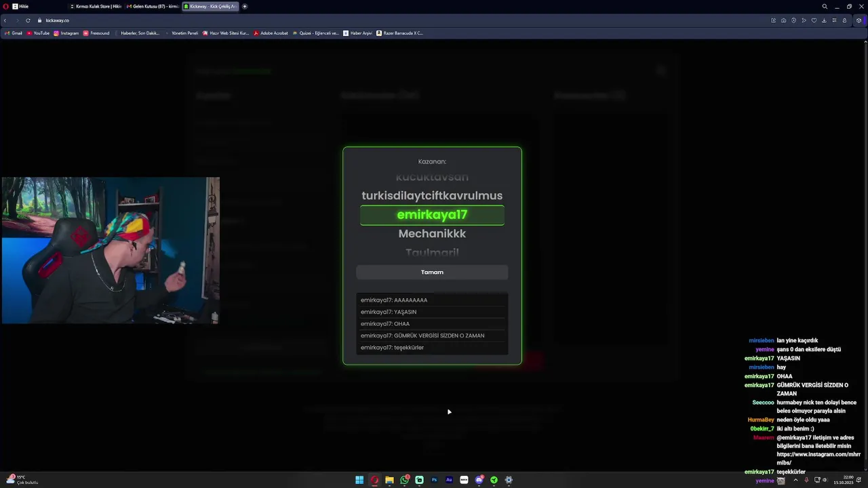Open the Razer Barracuda X bookmark
The width and height of the screenshot is (868, 488).
(399, 33)
